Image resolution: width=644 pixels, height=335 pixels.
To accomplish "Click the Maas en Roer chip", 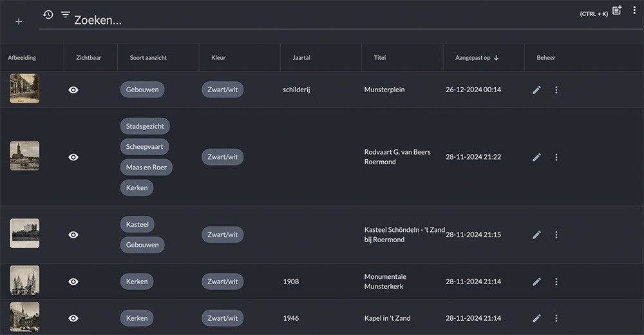I will pyautogui.click(x=146, y=167).
